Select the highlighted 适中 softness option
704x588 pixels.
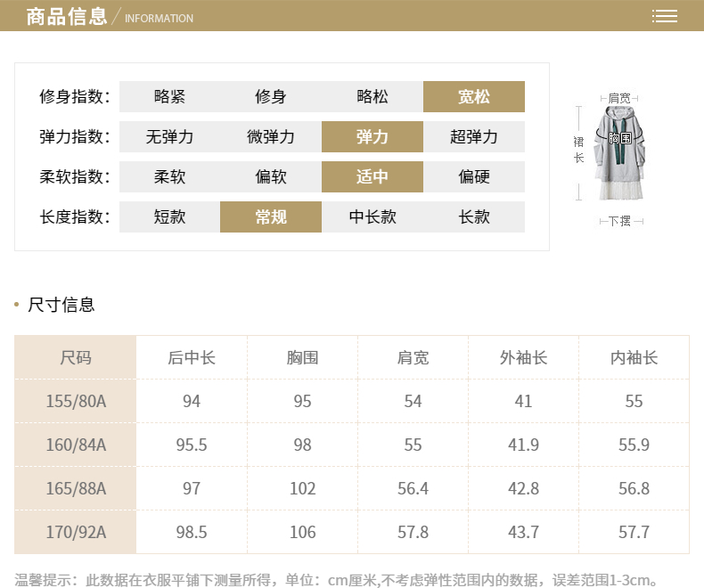coord(372,176)
